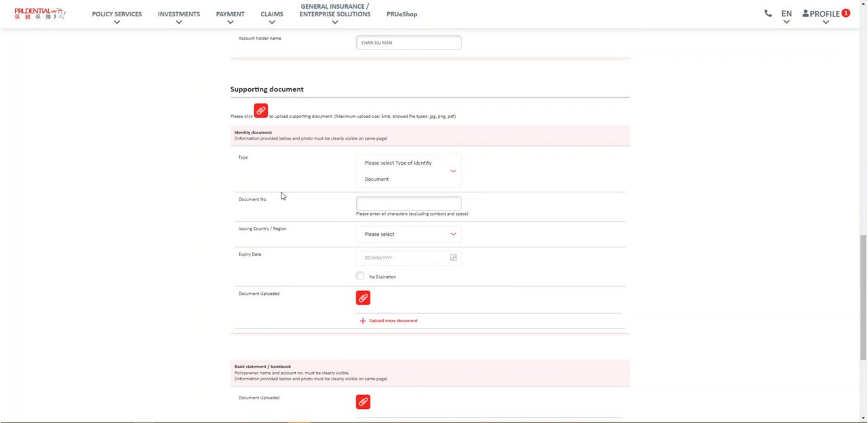Image resolution: width=868 pixels, height=423 pixels.
Task: Click the Prudential logo in header
Action: click(x=40, y=14)
